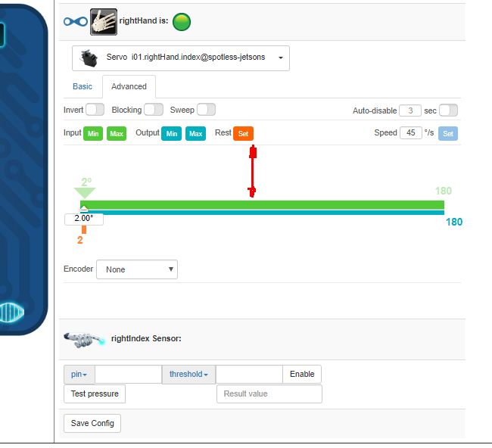This screenshot has height=448, width=492.
Task: Click the servo motor icon in selector
Action: [x=89, y=58]
